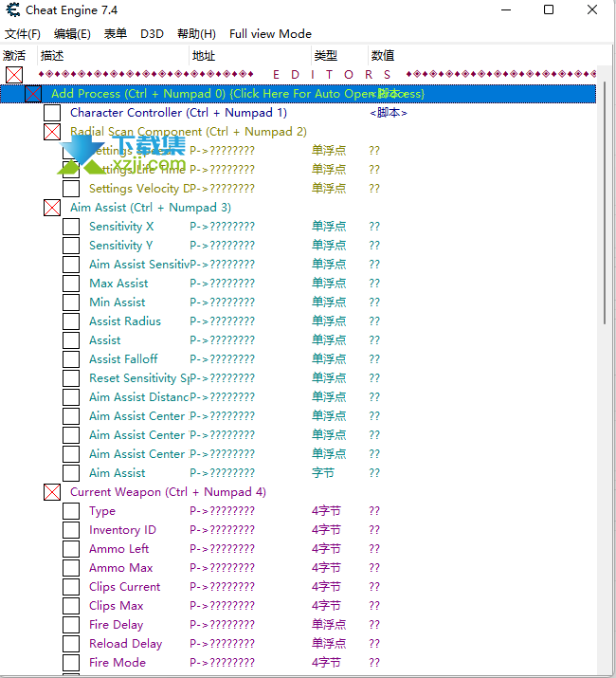The width and height of the screenshot is (616, 678).
Task: Click the 字节 type of Aim Assist byte entry
Action: coord(323,473)
